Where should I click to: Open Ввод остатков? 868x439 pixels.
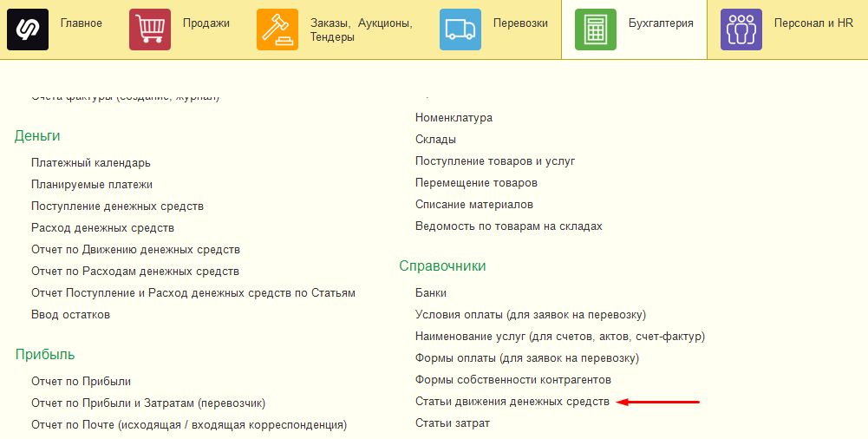point(70,314)
